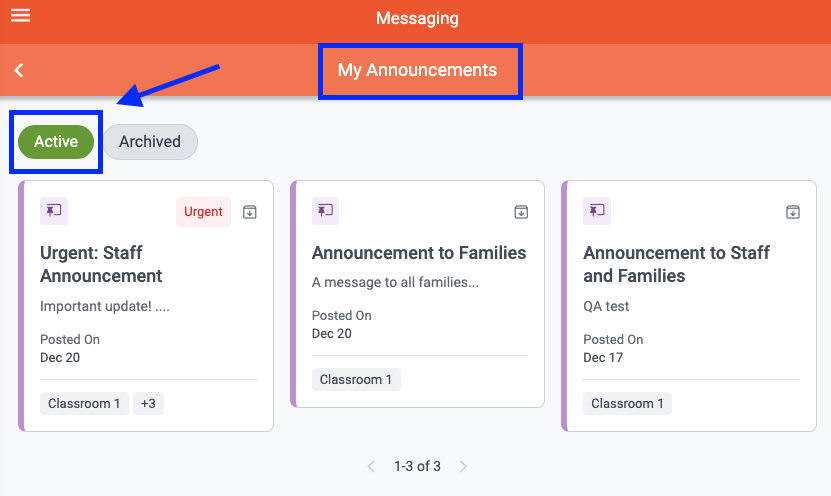Click pin icon on Announcement to Families
Screen dimensions: 831x496
pos(325,211)
